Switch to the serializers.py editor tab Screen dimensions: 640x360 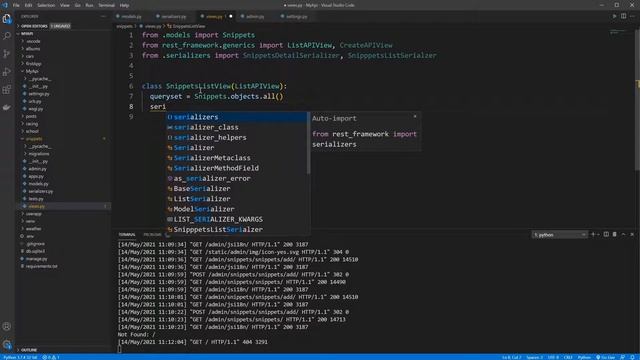[173, 16]
